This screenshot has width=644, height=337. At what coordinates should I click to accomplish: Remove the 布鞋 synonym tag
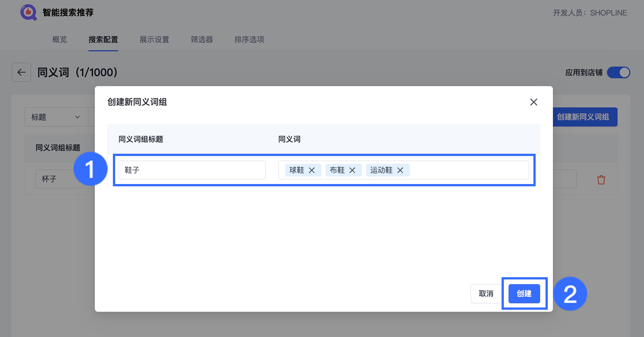pos(352,170)
